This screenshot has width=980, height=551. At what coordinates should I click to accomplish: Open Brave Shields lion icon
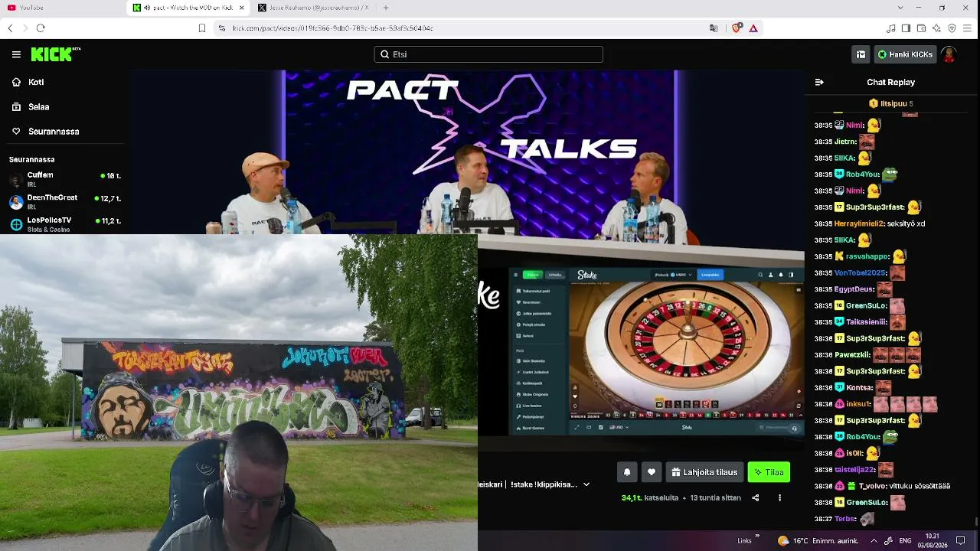[x=736, y=28]
